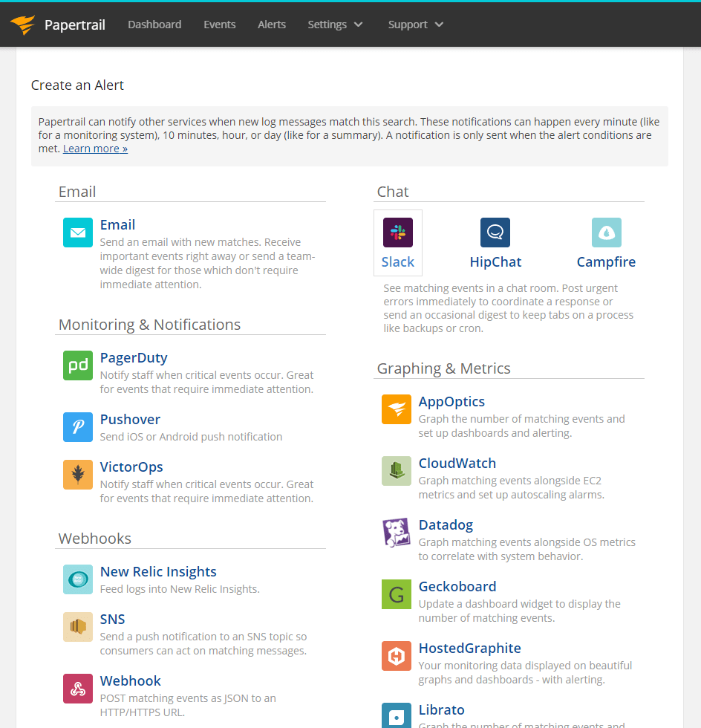Viewport: 701px width, 728px height.
Task: Click the Pushover title link
Action: coord(130,419)
